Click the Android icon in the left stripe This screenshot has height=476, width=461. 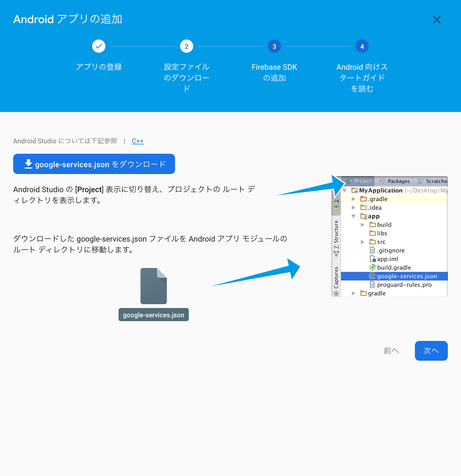(336, 208)
